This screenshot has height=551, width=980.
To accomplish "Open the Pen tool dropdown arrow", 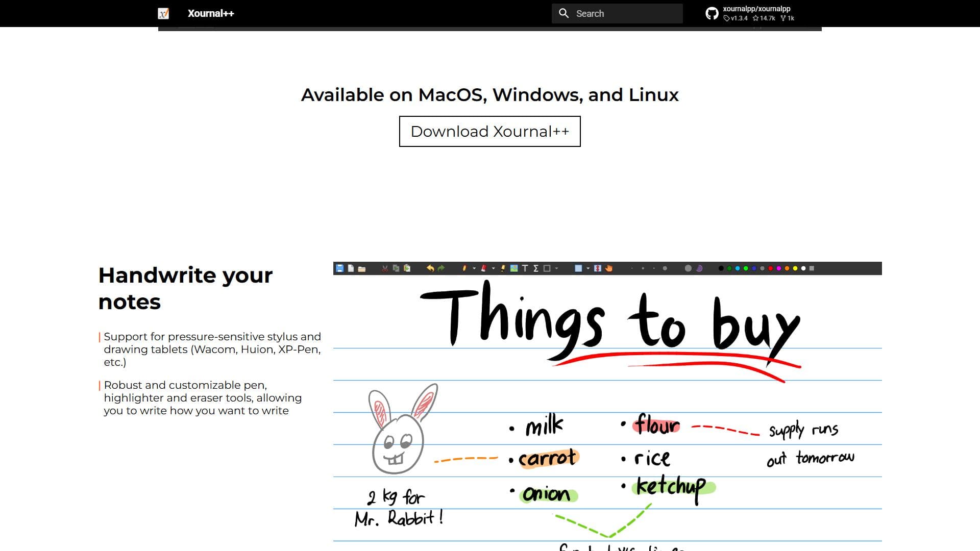I will coord(474,268).
